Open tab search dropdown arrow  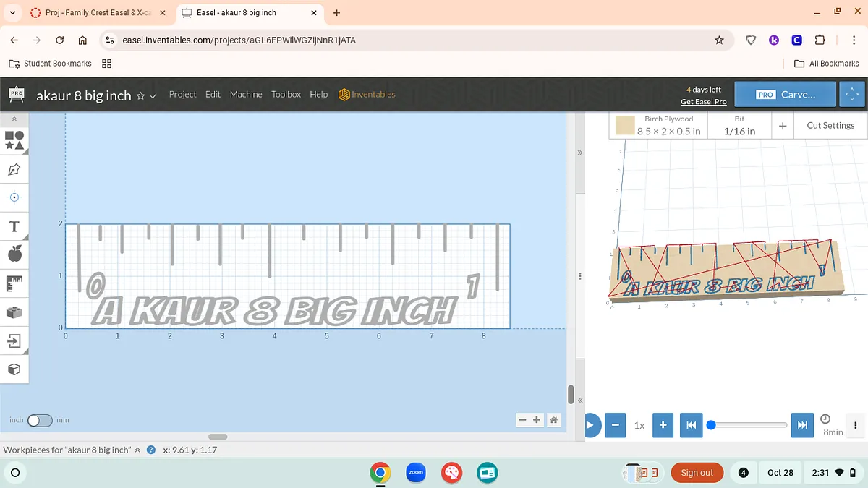point(12,13)
